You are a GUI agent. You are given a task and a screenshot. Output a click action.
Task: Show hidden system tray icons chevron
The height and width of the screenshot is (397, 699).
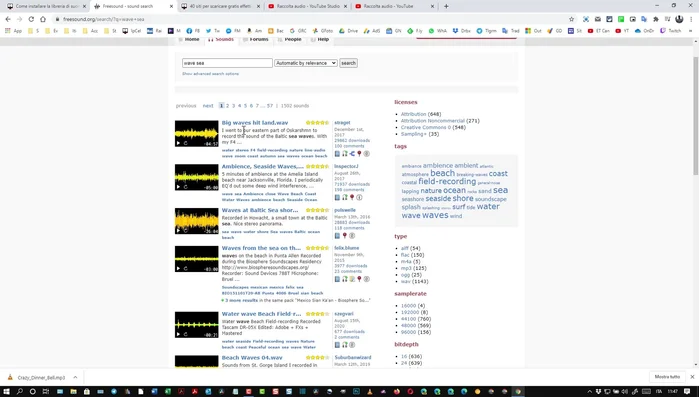pyautogui.click(x=589, y=392)
